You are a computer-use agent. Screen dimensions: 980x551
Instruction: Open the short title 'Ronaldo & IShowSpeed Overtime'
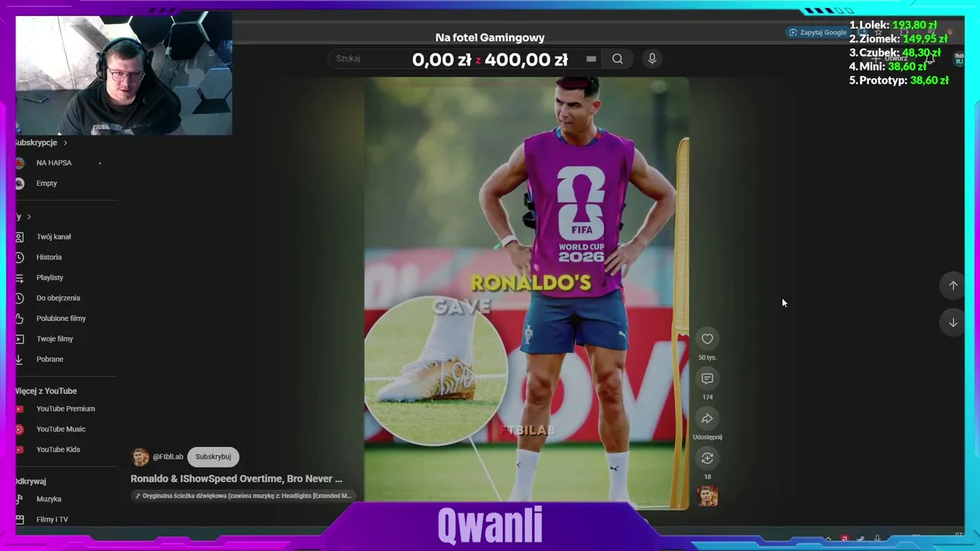(x=237, y=479)
